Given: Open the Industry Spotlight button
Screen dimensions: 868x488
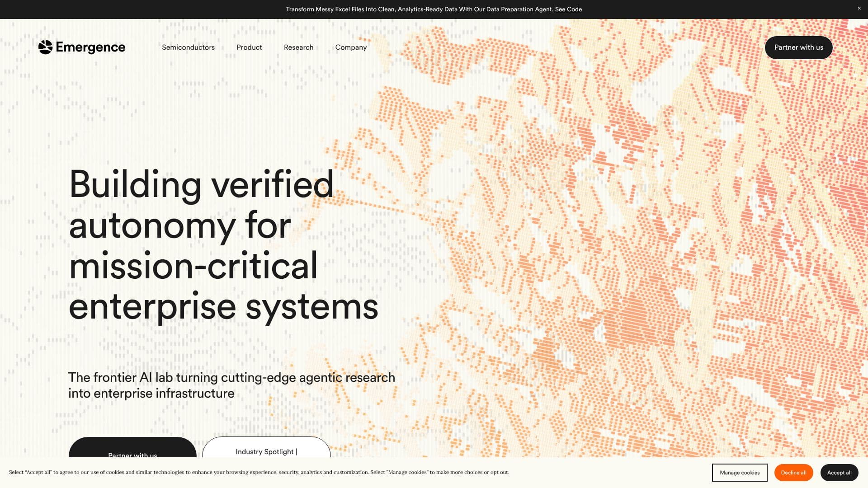Looking at the screenshot, I should point(266,447).
